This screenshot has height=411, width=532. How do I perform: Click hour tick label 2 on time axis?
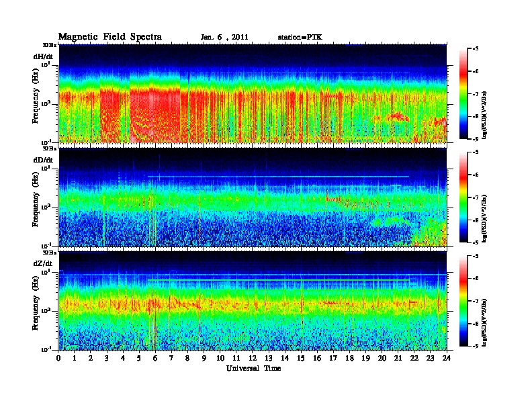coord(91,358)
